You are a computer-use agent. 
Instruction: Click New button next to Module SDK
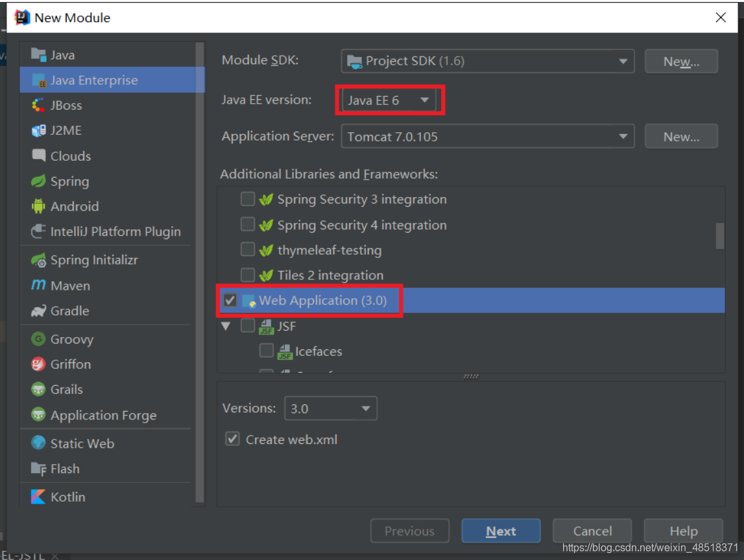[x=681, y=61]
